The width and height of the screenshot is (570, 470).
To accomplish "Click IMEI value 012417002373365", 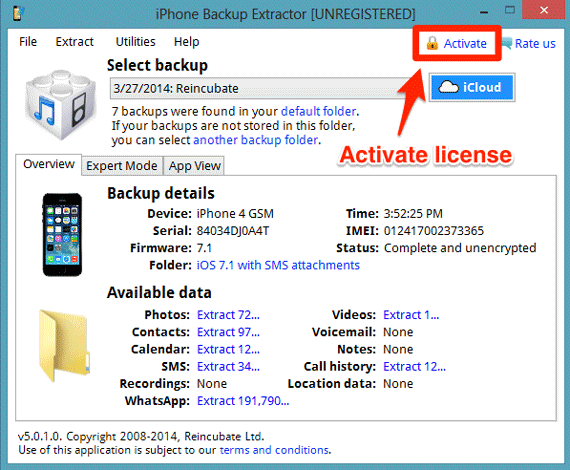I will [x=434, y=231].
